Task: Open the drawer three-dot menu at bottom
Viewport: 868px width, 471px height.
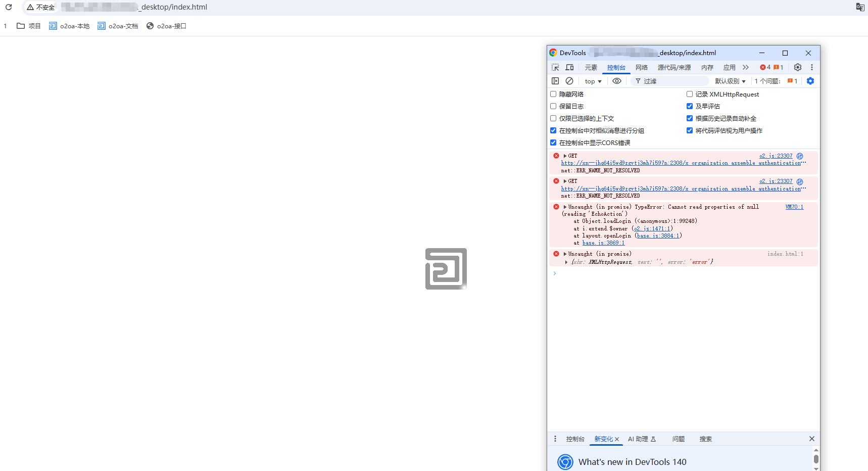Action: [x=555, y=439]
